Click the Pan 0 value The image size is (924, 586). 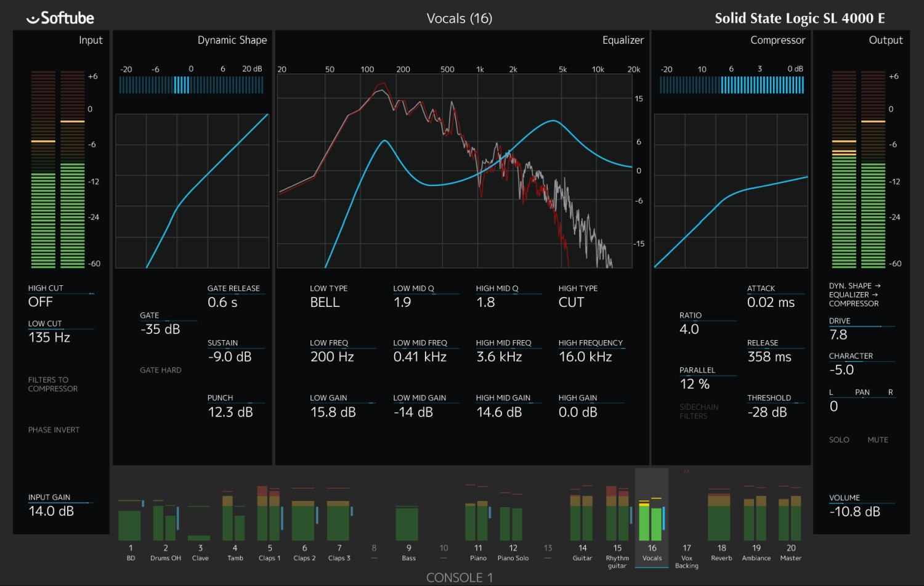(833, 407)
